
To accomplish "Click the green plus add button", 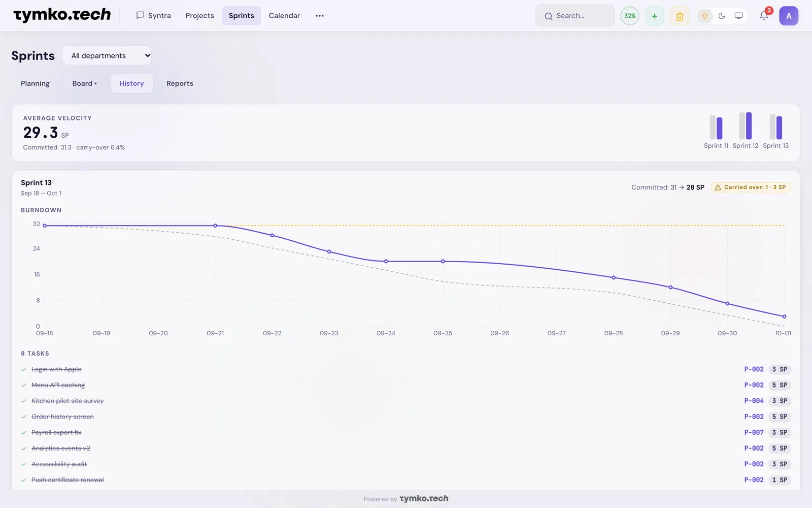I will 655,16.
